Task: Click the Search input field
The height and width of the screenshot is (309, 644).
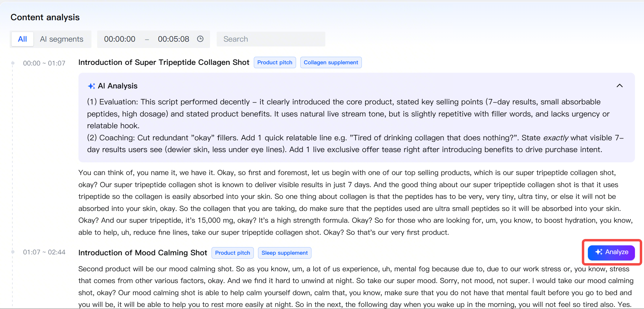Action: pyautogui.click(x=271, y=39)
